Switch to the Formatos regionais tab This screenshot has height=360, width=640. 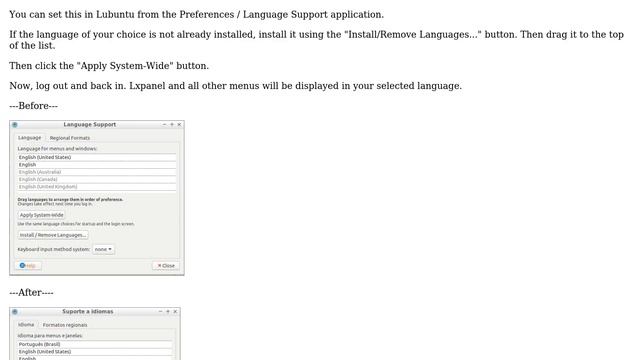click(65, 325)
